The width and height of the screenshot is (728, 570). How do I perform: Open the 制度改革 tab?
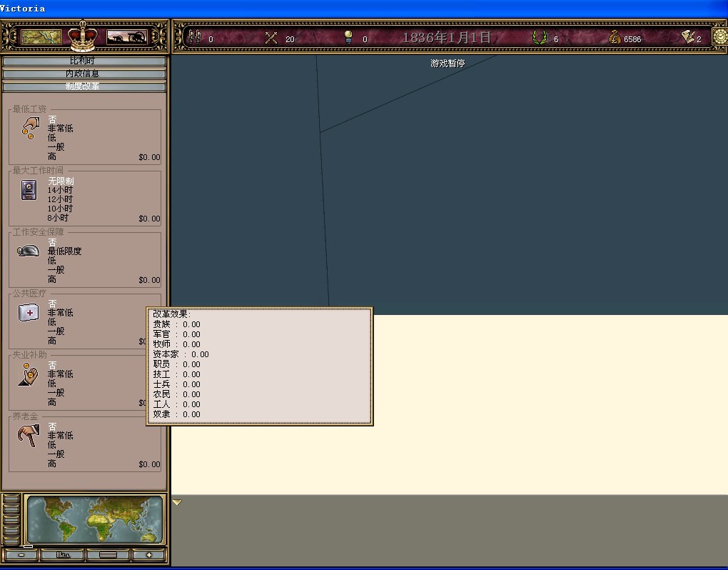84,86
